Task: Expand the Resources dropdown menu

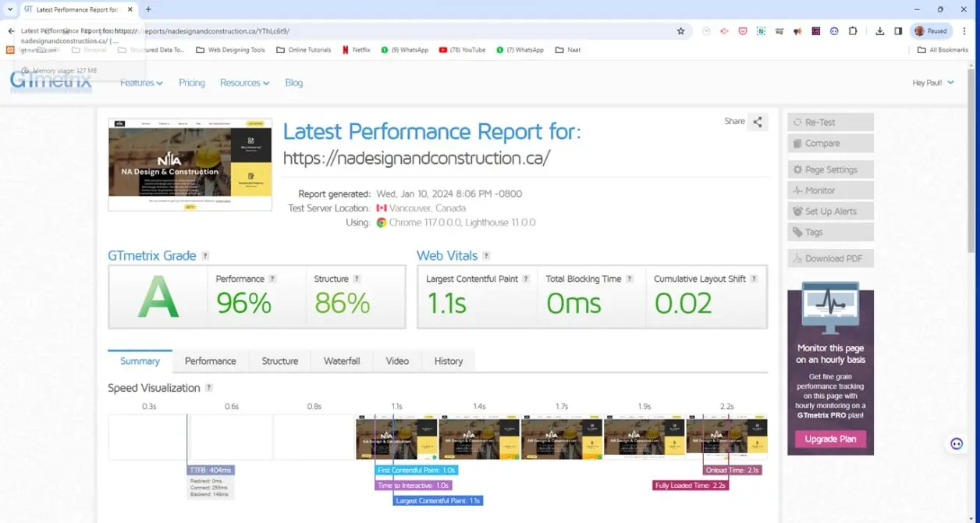Action: [x=244, y=83]
